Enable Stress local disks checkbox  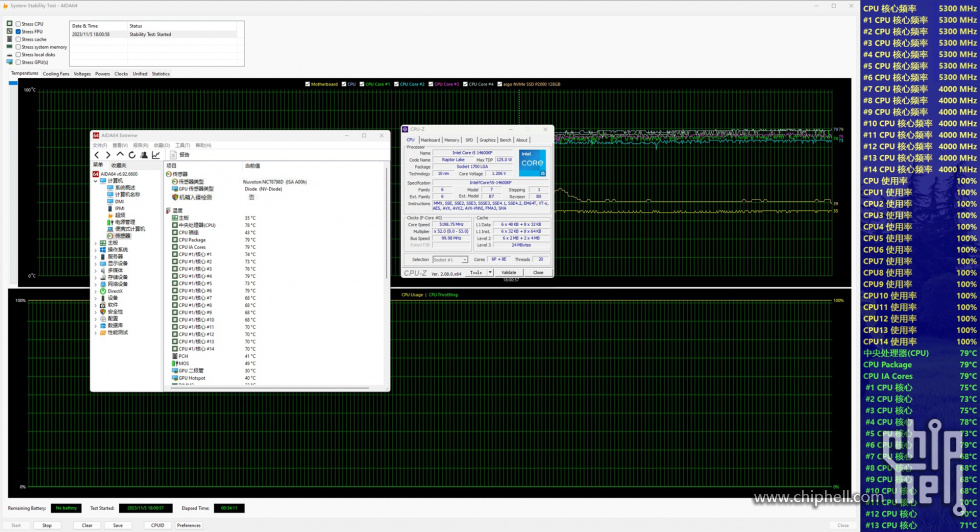click(x=18, y=54)
